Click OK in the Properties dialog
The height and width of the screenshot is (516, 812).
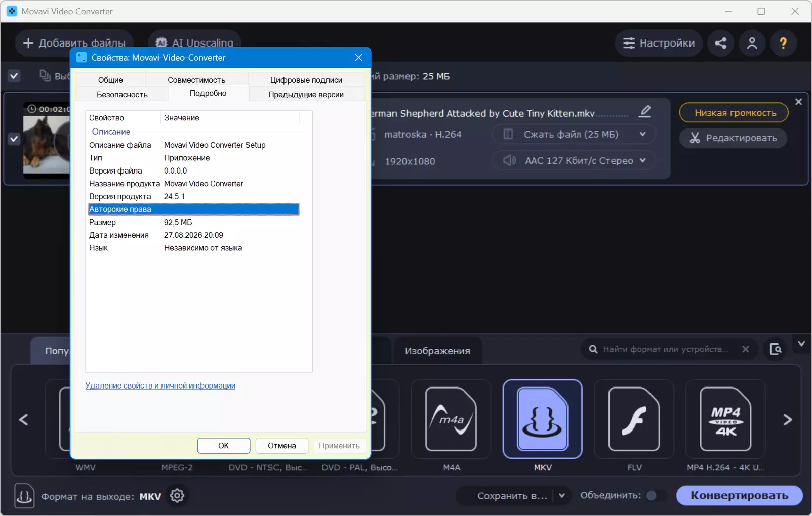pyautogui.click(x=224, y=446)
